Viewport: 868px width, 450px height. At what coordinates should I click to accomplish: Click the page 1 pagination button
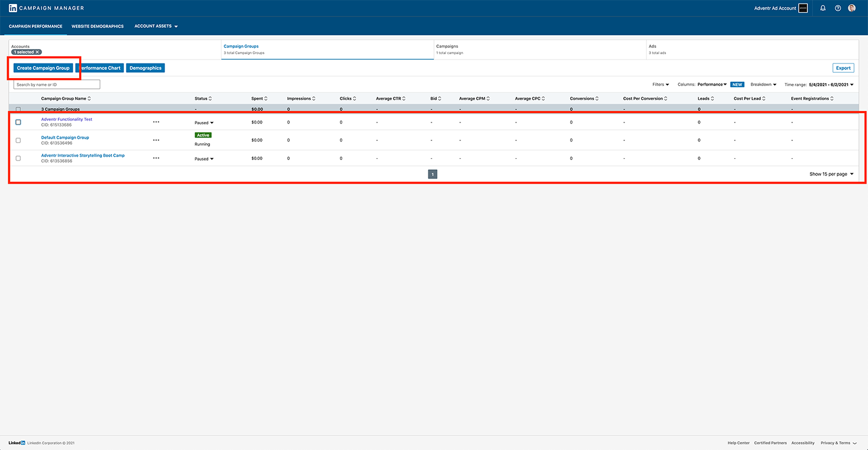click(x=433, y=174)
